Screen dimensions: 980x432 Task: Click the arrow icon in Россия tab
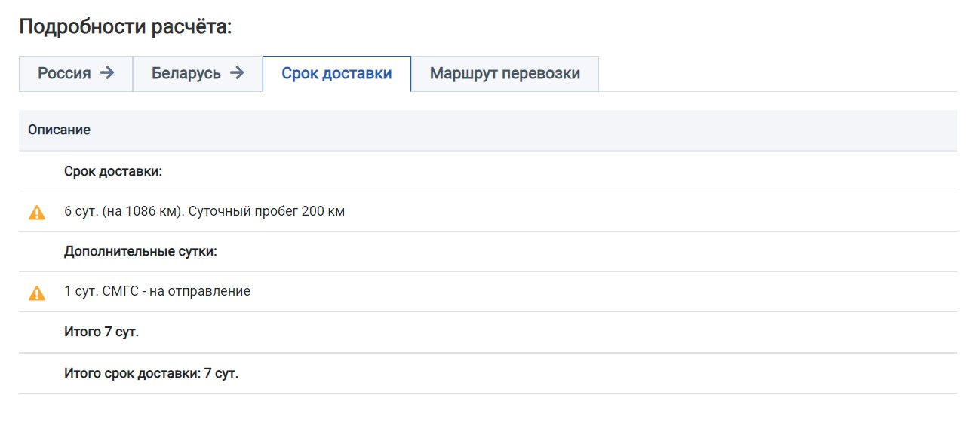tap(107, 73)
